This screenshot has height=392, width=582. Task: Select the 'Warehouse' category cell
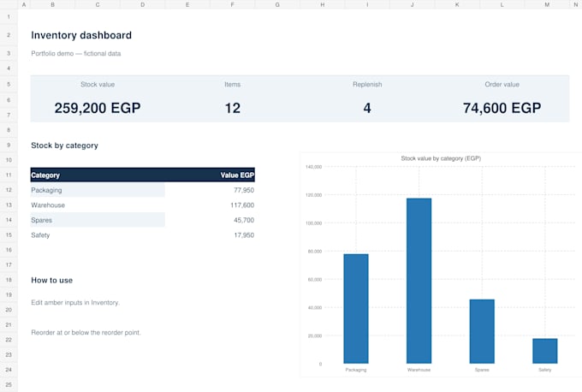(x=98, y=205)
